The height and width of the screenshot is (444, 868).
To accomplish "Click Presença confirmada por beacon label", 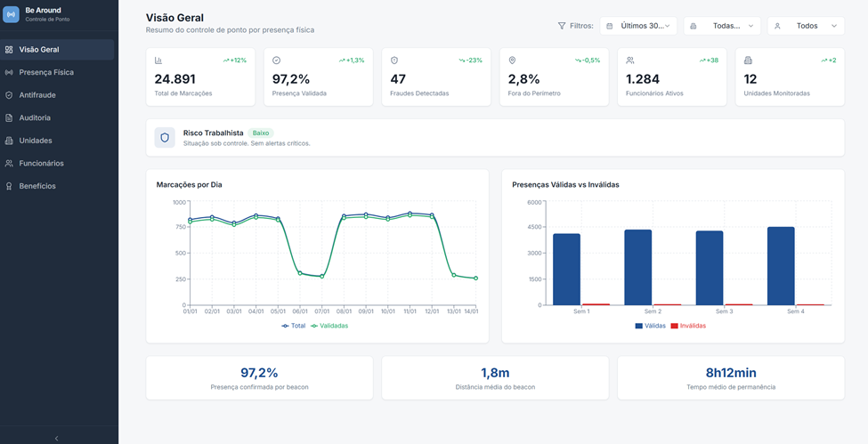I will tap(260, 387).
